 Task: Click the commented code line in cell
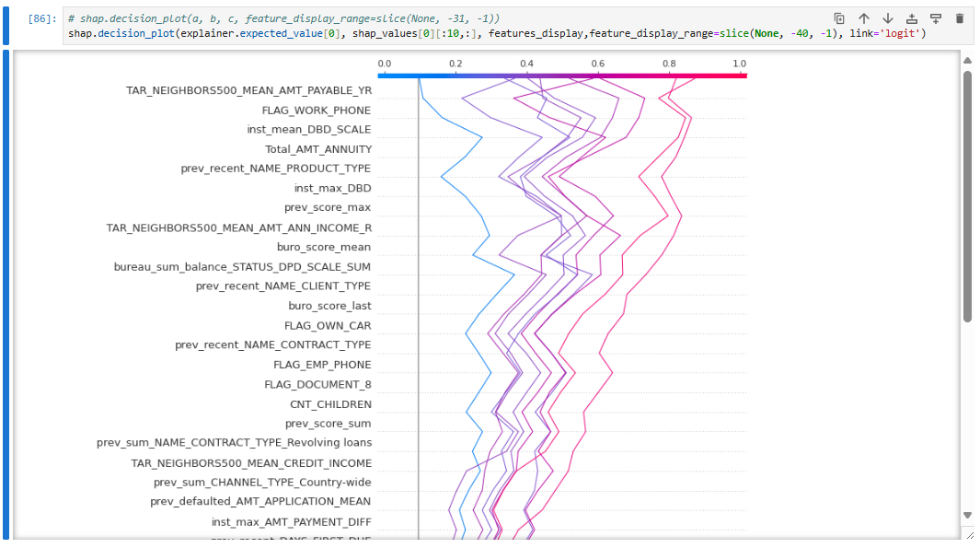(x=283, y=18)
